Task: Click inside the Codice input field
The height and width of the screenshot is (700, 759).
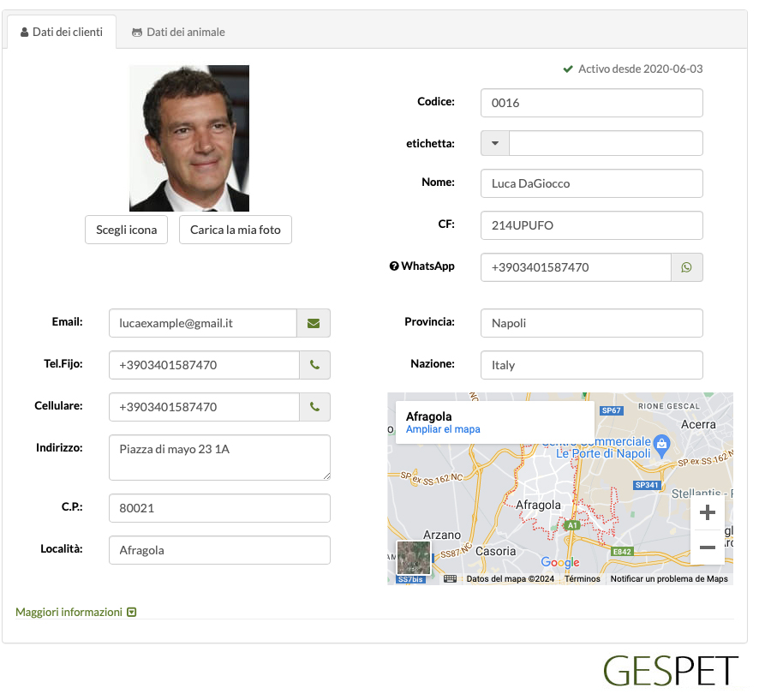Action: (591, 102)
